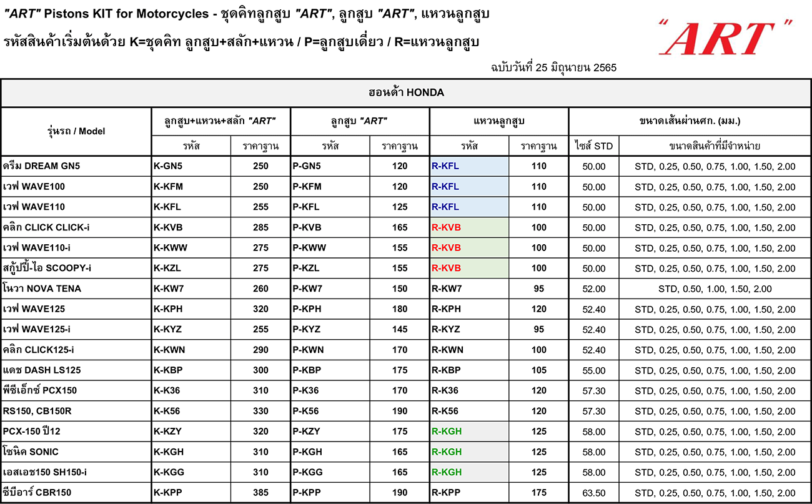Select the RS150, CB150R model cell

click(76, 411)
